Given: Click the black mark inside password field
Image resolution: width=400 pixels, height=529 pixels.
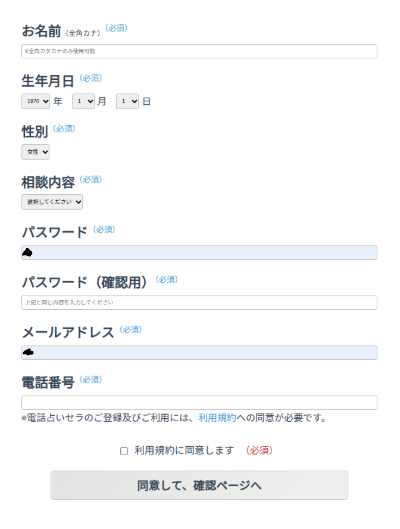Looking at the screenshot, I should (x=27, y=252).
